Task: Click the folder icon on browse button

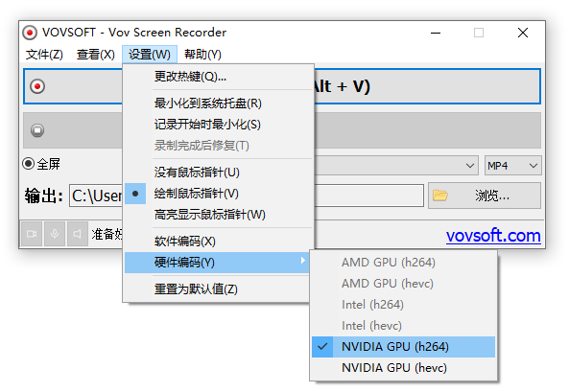Action: click(x=440, y=196)
